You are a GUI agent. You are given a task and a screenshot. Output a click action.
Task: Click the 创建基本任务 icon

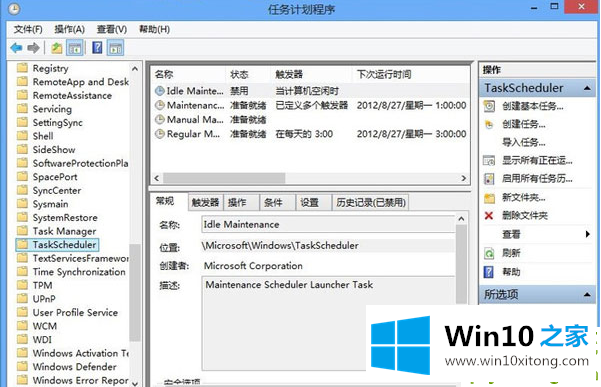coord(489,106)
